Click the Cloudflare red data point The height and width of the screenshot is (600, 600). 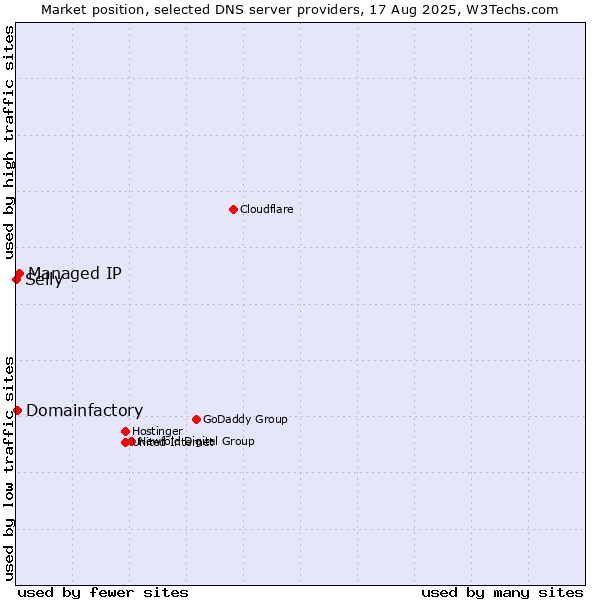click(233, 209)
